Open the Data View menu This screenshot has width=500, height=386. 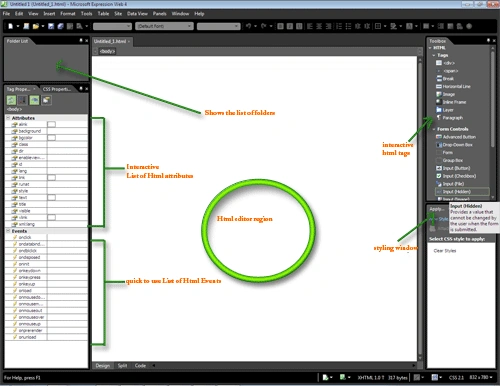coord(137,14)
